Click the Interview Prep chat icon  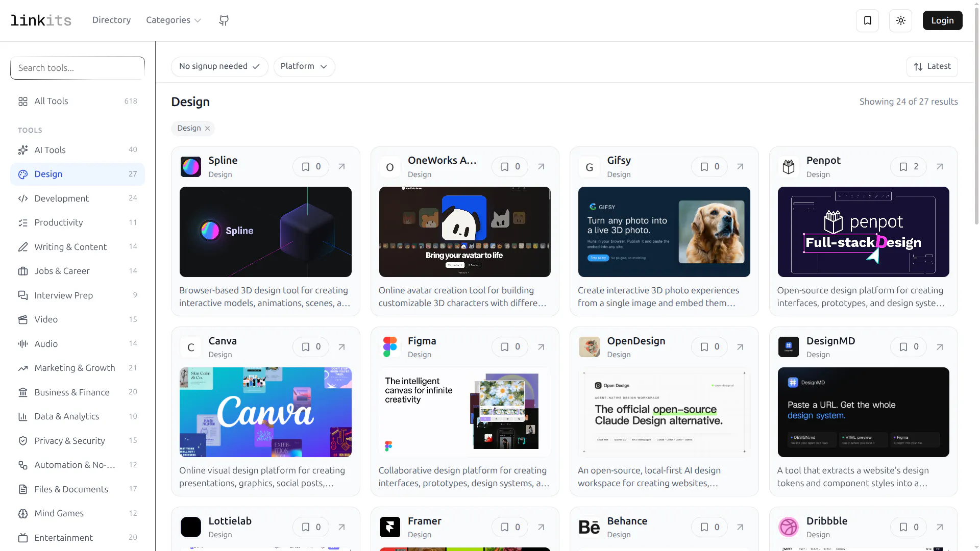point(23,295)
